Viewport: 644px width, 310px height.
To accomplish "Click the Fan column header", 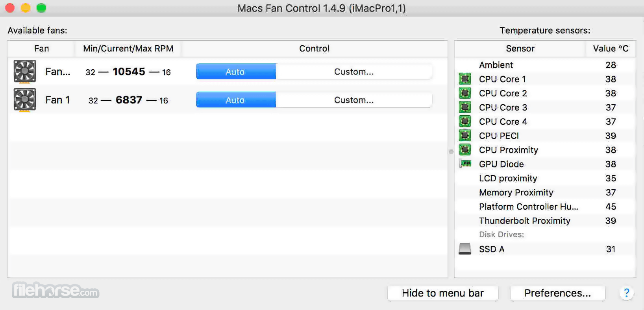I will (41, 48).
